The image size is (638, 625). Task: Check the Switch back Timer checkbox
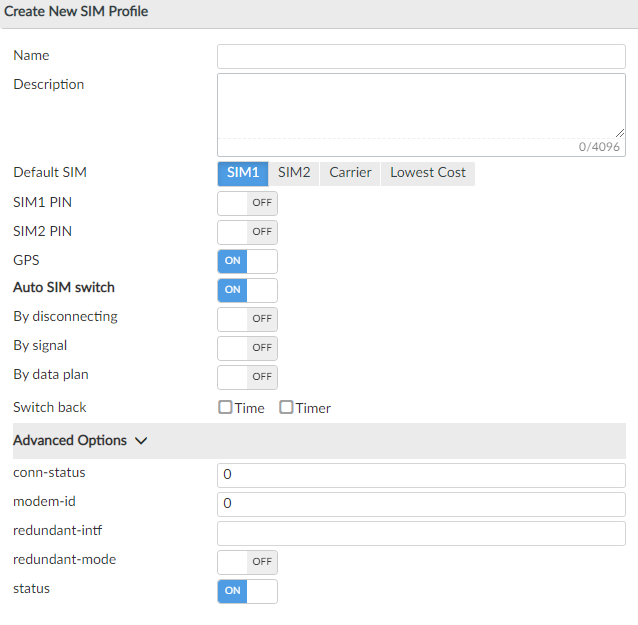tap(286, 408)
